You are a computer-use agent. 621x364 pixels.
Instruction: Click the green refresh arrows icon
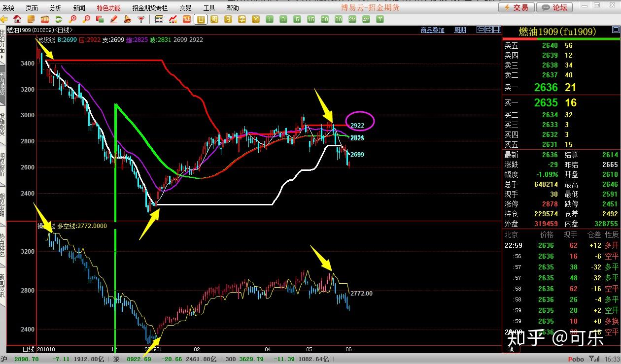(58, 19)
